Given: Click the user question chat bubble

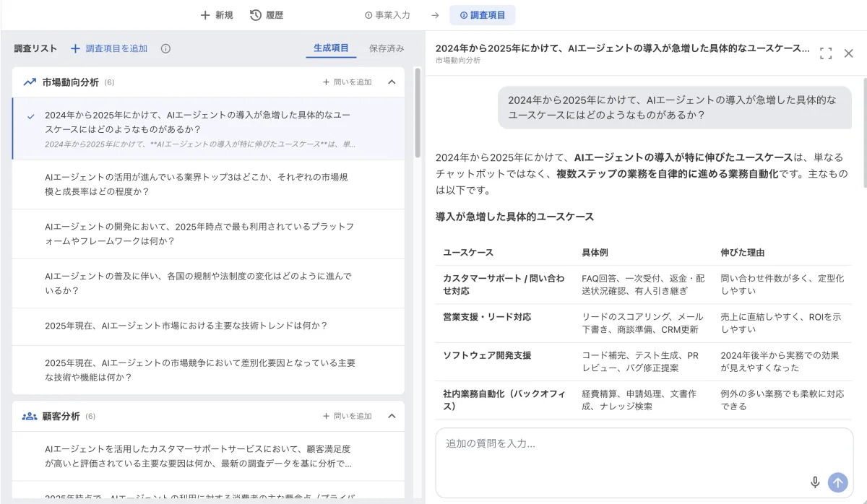Looking at the screenshot, I should coord(675,108).
